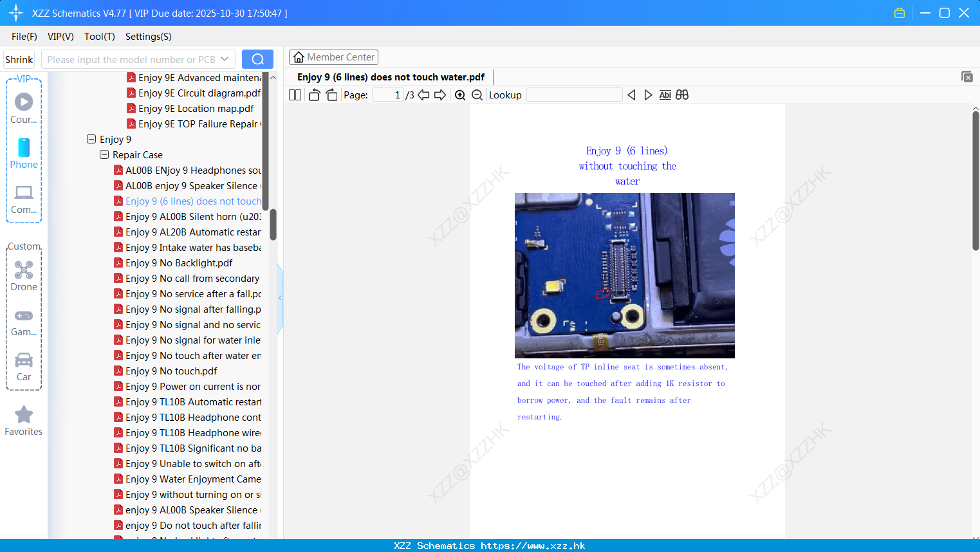Open Enjoy 9 Power on current file
This screenshot has width=980, height=552.
(187, 386)
